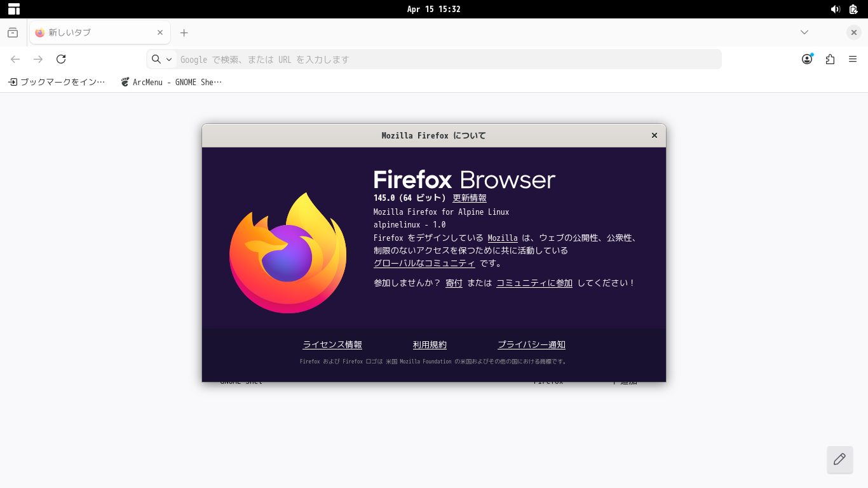868x488 pixels.
Task: Click the alpinelinux - 1.0 text
Action: click(409, 224)
